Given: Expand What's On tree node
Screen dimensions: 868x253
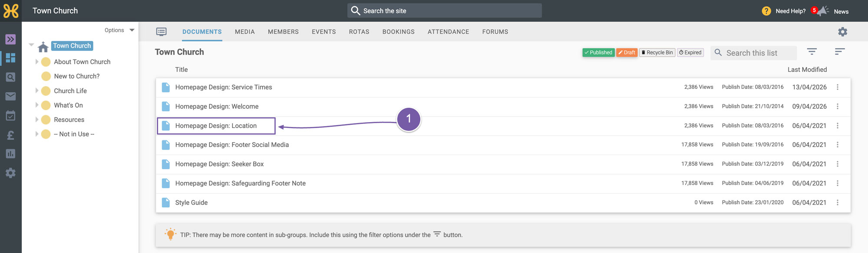Looking at the screenshot, I should pyautogui.click(x=37, y=105).
